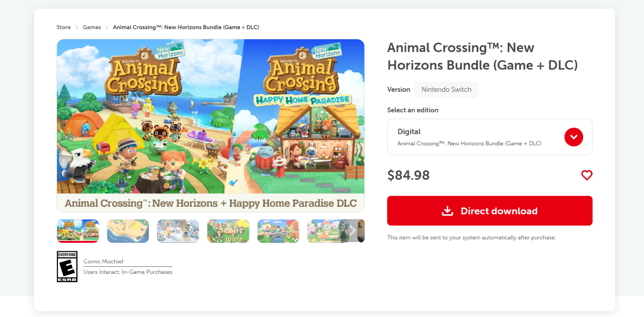Image resolution: width=644 pixels, height=317 pixels.
Task: Add game to wish list heart
Action: click(x=587, y=175)
